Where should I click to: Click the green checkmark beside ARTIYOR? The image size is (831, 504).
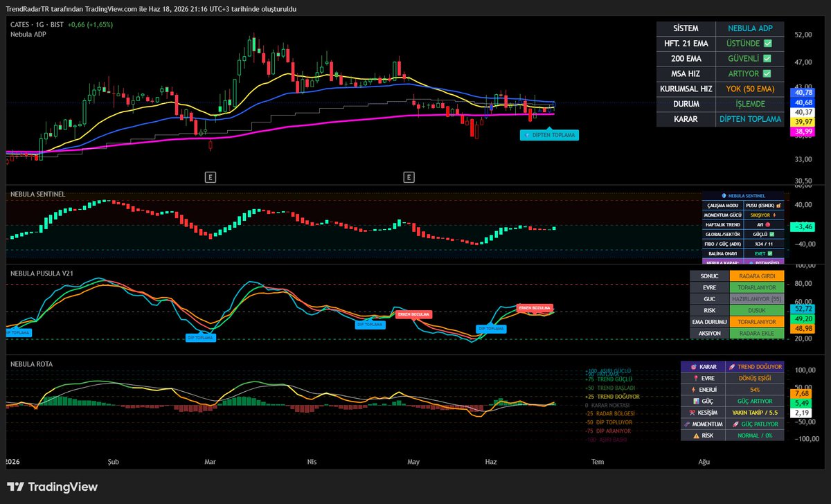pyautogui.click(x=767, y=73)
